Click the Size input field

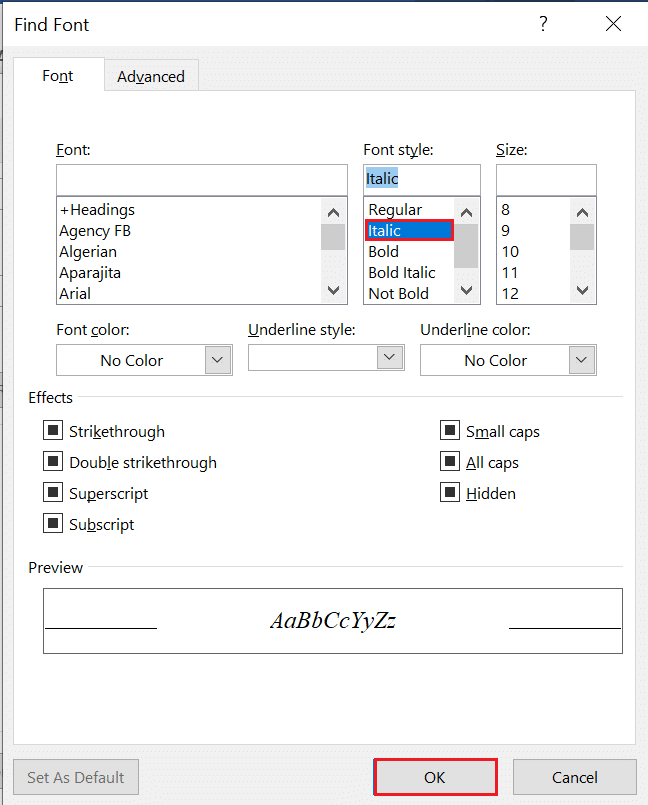[546, 180]
